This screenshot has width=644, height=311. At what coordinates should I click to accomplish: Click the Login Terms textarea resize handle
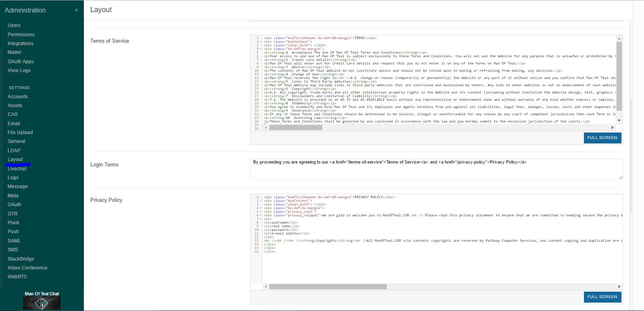(x=621, y=177)
